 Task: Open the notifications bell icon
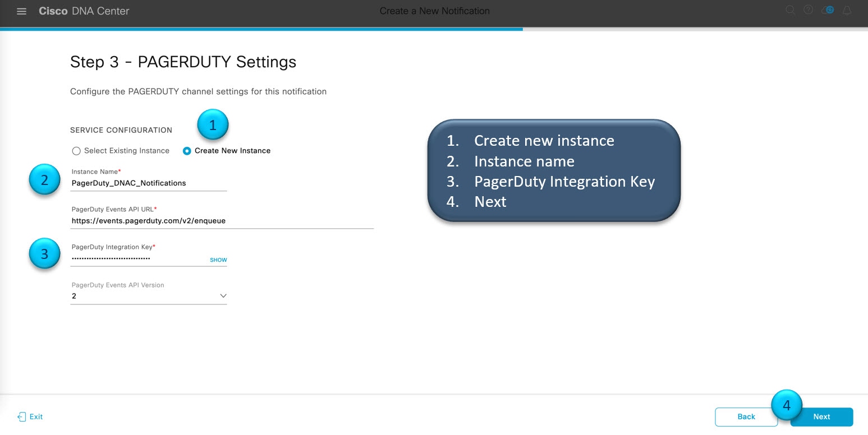(847, 11)
